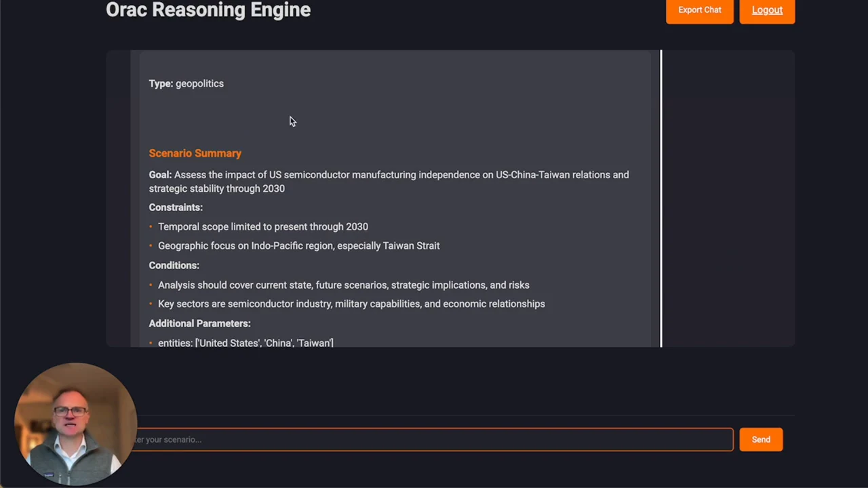Select 'Geographic focus on Indo-Pacific region' bullet
The width and height of the screenshot is (868, 488).
tap(299, 245)
